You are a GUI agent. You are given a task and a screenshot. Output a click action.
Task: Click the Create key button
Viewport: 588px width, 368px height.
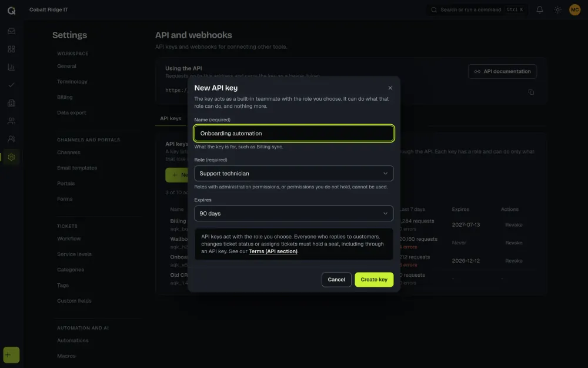[374, 279]
